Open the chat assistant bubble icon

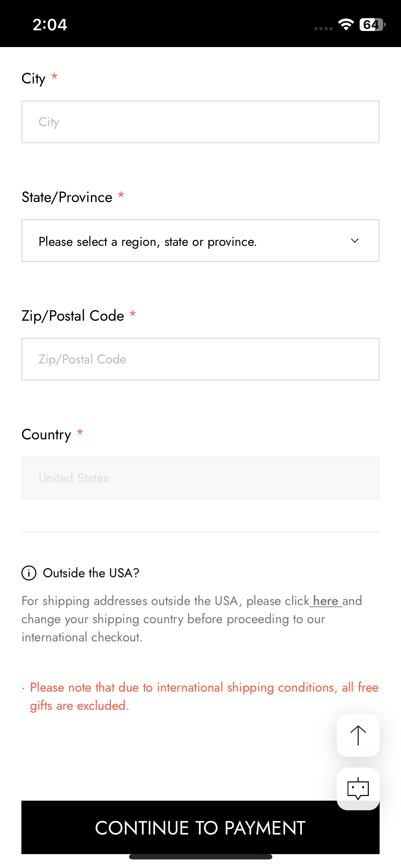click(358, 789)
